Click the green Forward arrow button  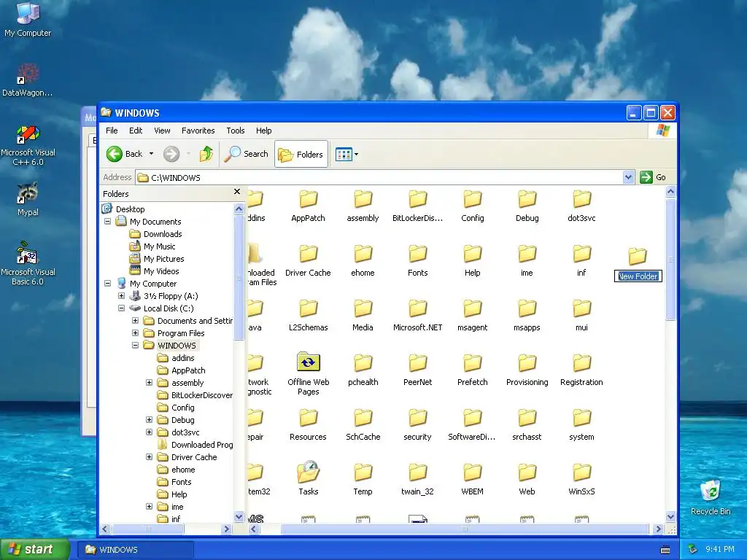pos(171,154)
